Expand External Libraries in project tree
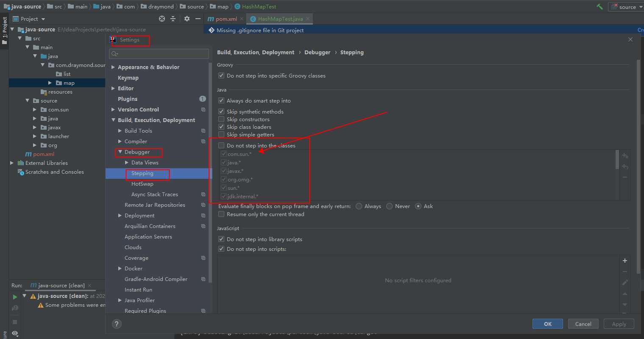 (x=12, y=163)
